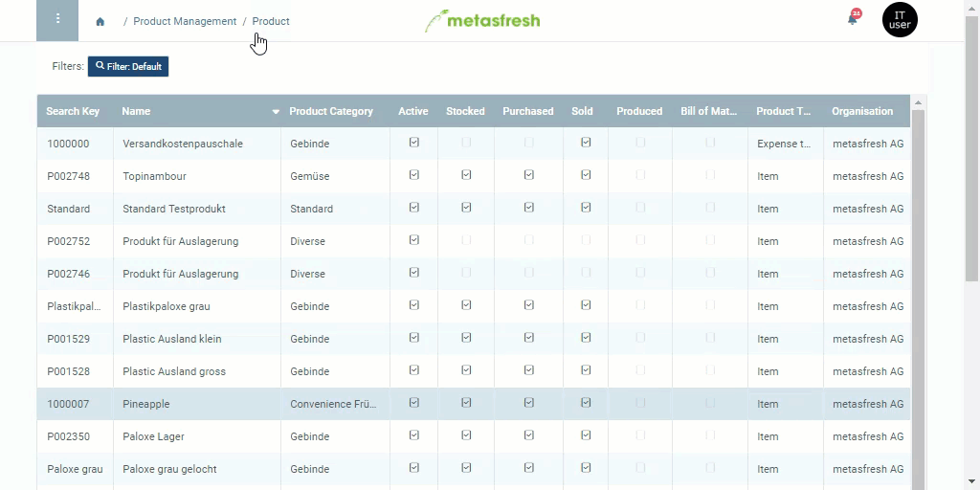Open Product Management breadcrumb
The image size is (980, 490).
[185, 21]
